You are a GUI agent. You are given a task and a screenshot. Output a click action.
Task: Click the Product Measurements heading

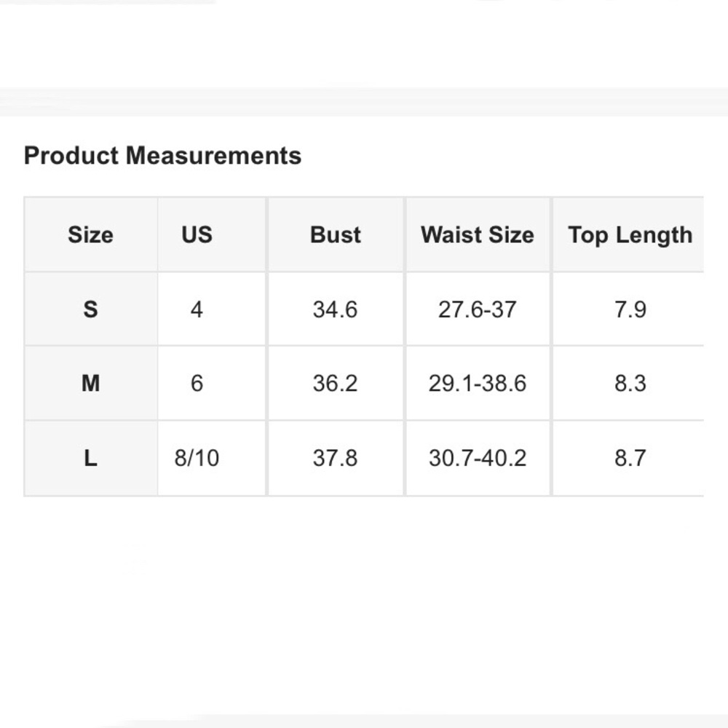click(162, 156)
